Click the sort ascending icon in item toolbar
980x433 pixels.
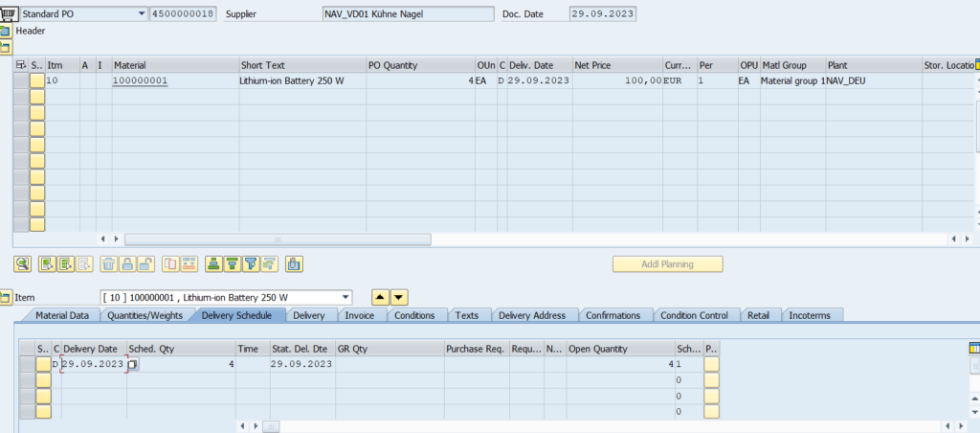213,263
